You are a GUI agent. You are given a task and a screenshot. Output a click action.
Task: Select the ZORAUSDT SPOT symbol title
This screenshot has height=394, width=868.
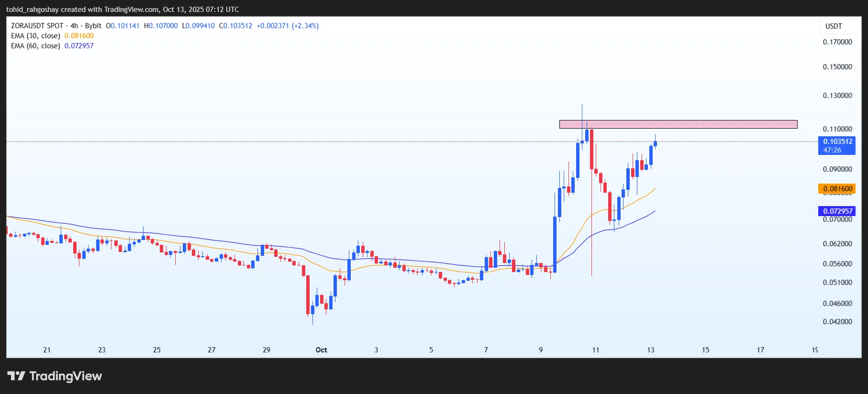[x=37, y=26]
